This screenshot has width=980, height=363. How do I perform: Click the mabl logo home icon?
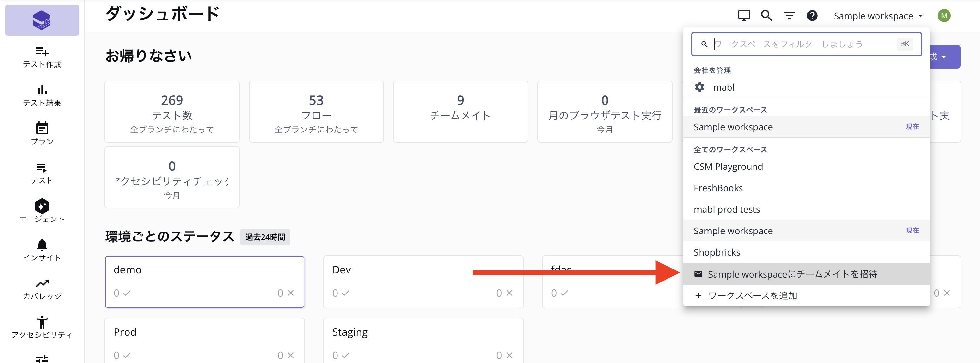pos(42,20)
